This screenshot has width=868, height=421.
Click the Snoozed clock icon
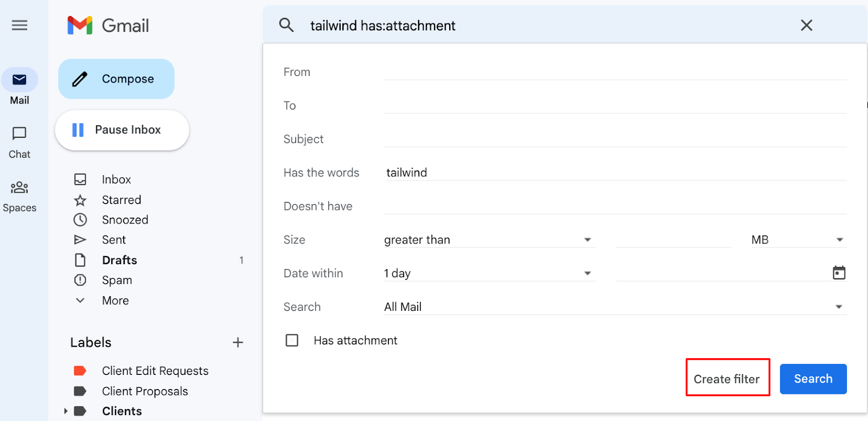point(80,220)
